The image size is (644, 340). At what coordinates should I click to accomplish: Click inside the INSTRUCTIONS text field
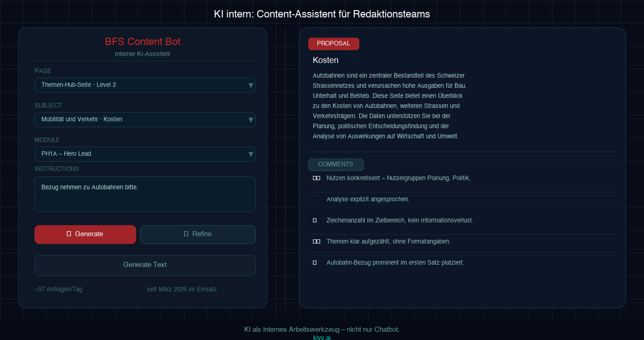click(145, 194)
